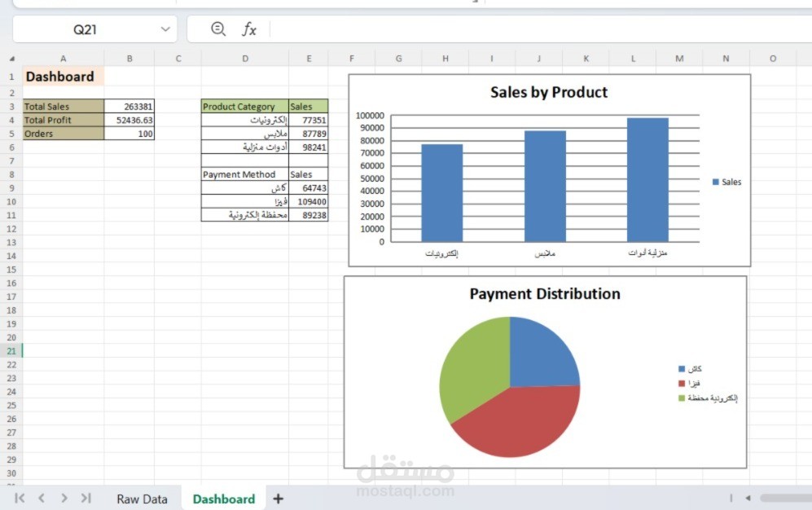The height and width of the screenshot is (510, 812).
Task: Select the إلكترونيات category cell
Action: tap(245, 120)
